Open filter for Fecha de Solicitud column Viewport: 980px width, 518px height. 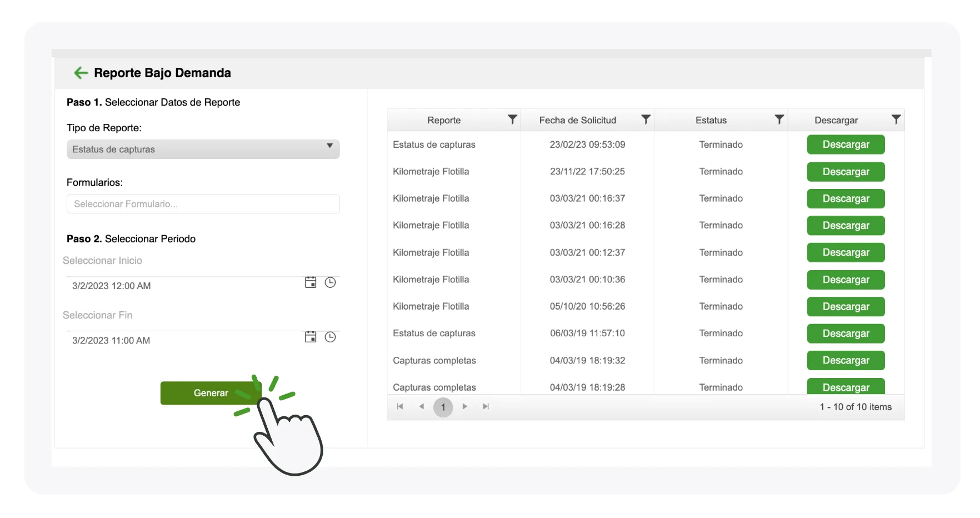coord(646,119)
